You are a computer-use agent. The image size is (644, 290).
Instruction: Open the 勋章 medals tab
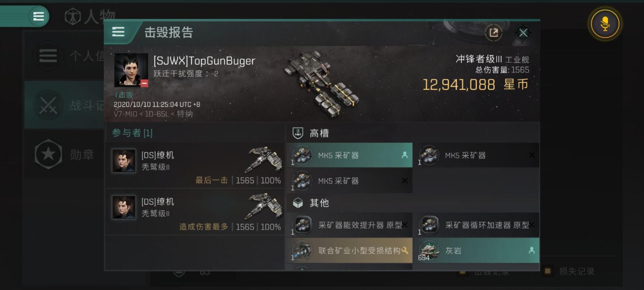pos(64,154)
